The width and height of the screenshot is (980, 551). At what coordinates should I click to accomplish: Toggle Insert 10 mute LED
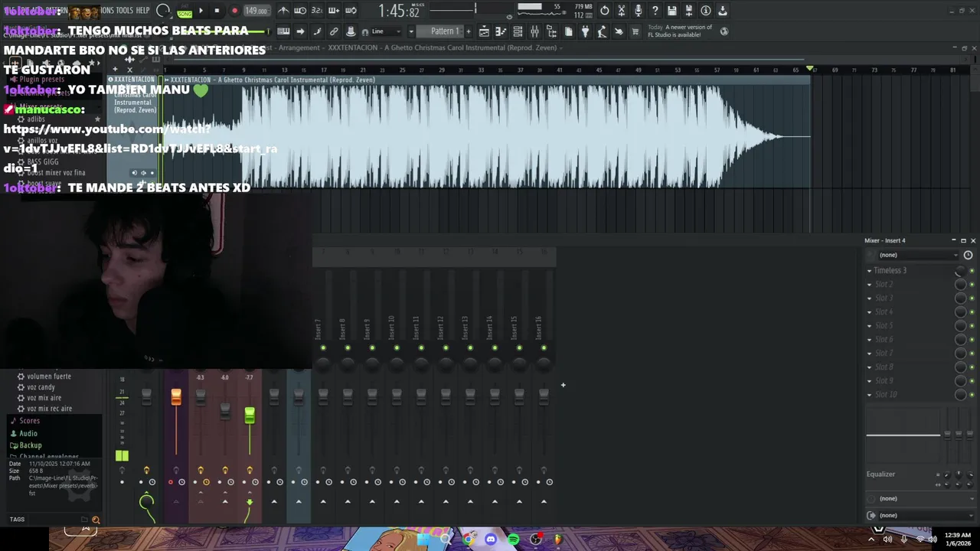pos(397,348)
